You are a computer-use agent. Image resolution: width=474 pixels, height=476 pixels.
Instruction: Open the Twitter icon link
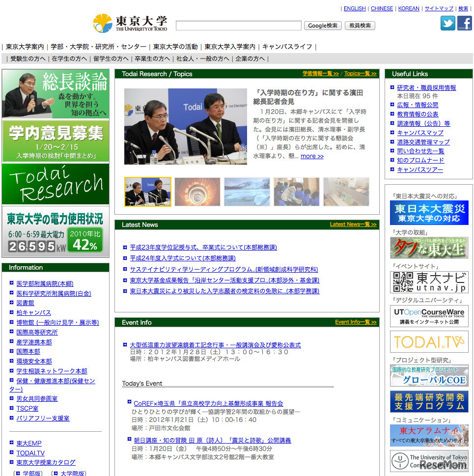click(447, 23)
